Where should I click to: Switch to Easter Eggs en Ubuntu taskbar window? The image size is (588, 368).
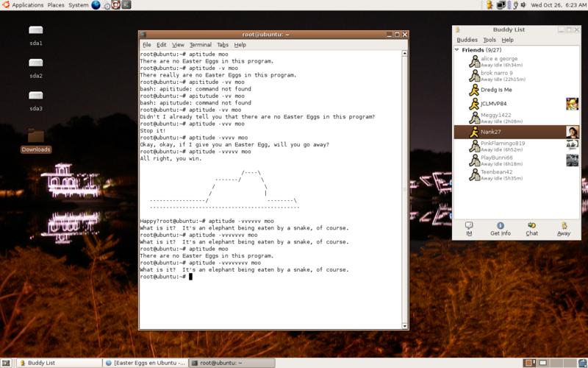coord(145,363)
